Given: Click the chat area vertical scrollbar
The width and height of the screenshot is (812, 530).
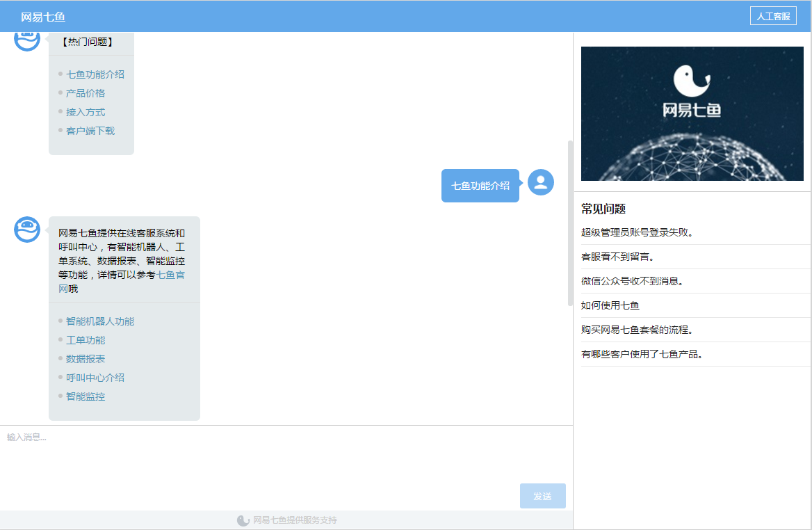Looking at the screenshot, I should [x=570, y=223].
